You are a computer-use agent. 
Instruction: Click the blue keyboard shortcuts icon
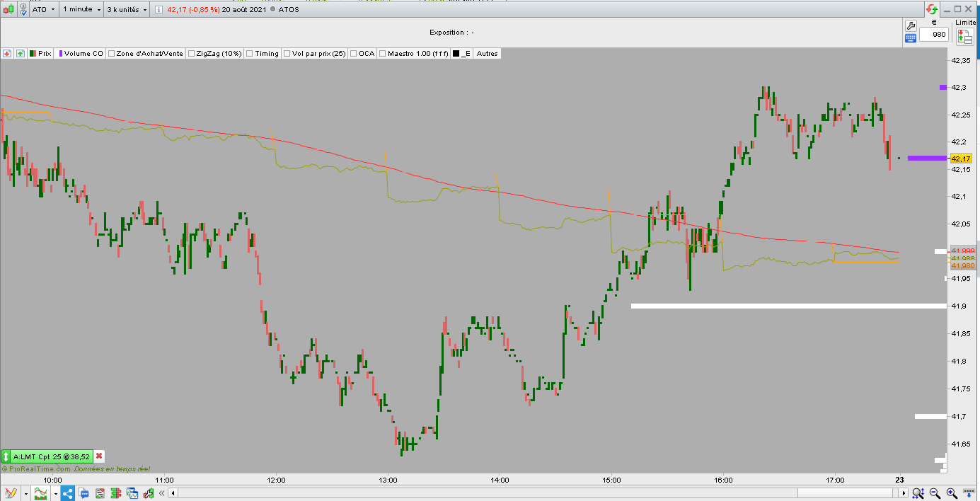click(x=911, y=38)
